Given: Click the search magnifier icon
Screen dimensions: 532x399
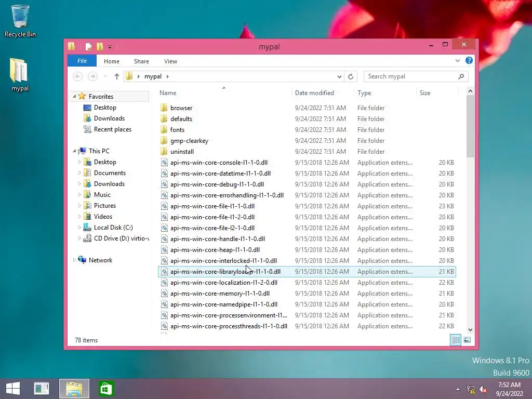Looking at the screenshot, I should point(461,76).
